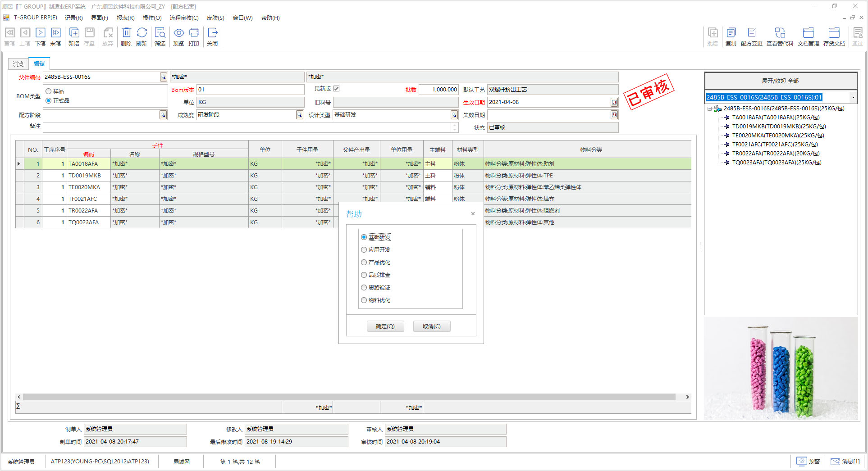The image size is (868, 471).
Task: Expand the BOM version combo box in right panel
Action: tap(853, 97)
